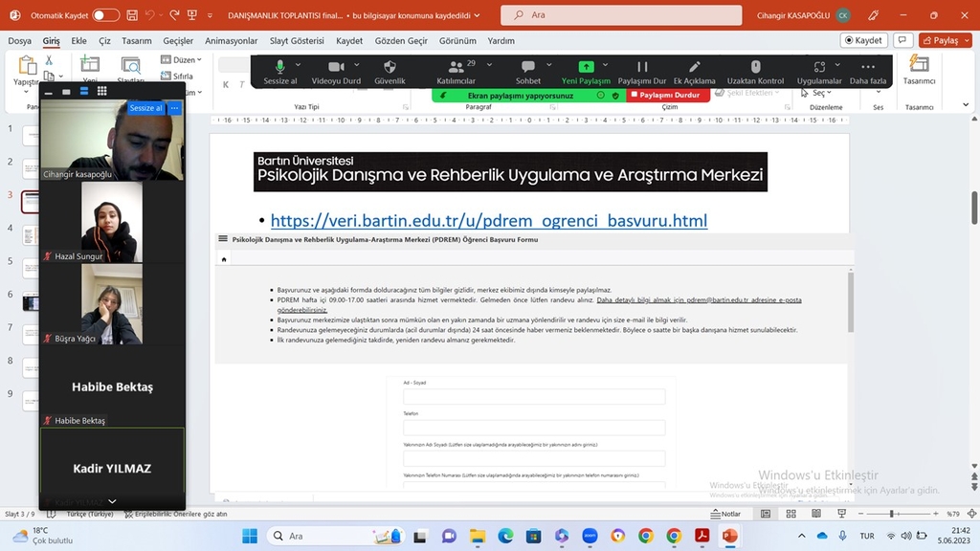Click the Zoom microphone 'Sessize al' icon
980x551 pixels.
[x=280, y=67]
